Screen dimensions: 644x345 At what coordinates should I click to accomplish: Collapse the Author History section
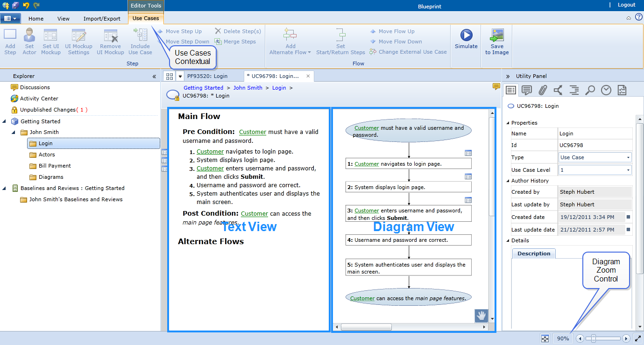click(508, 181)
